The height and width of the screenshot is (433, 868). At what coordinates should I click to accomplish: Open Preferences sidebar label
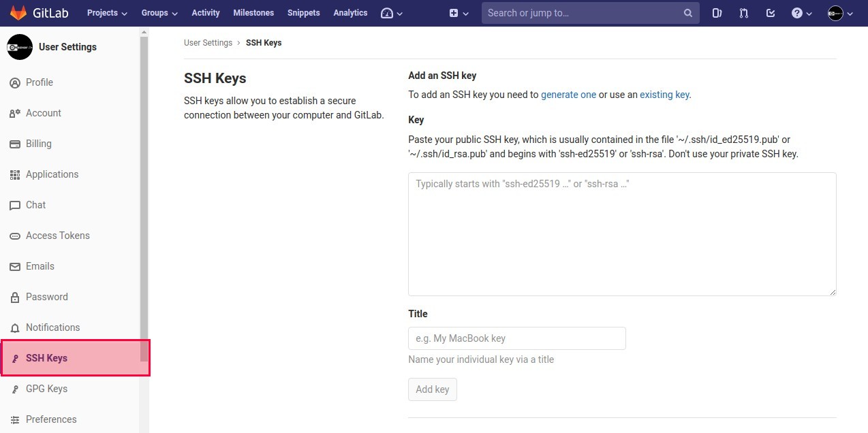(51, 419)
